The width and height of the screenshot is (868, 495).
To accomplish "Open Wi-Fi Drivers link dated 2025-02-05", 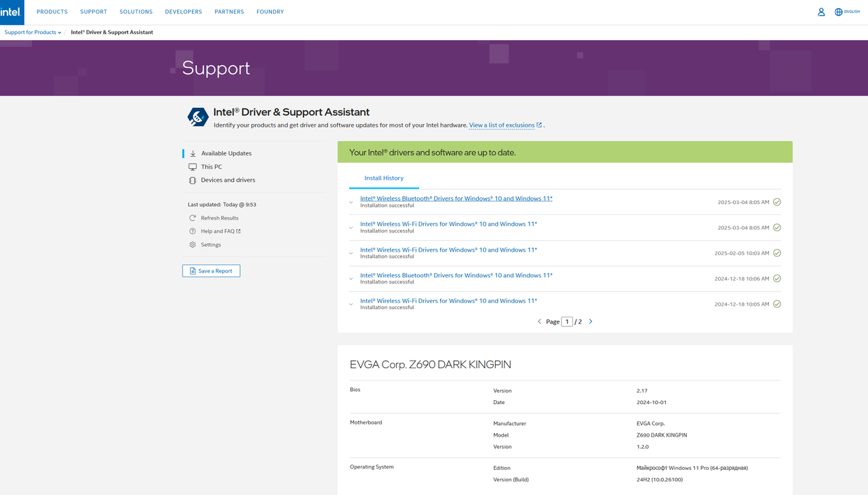I will pos(448,250).
